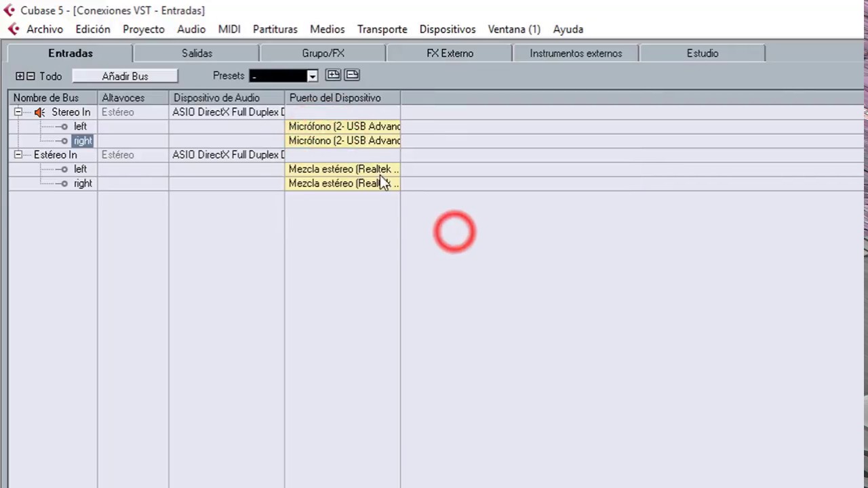Click the Estéreo speaker cell for Estéreo In
This screenshot has height=488, width=868.
pos(133,155)
